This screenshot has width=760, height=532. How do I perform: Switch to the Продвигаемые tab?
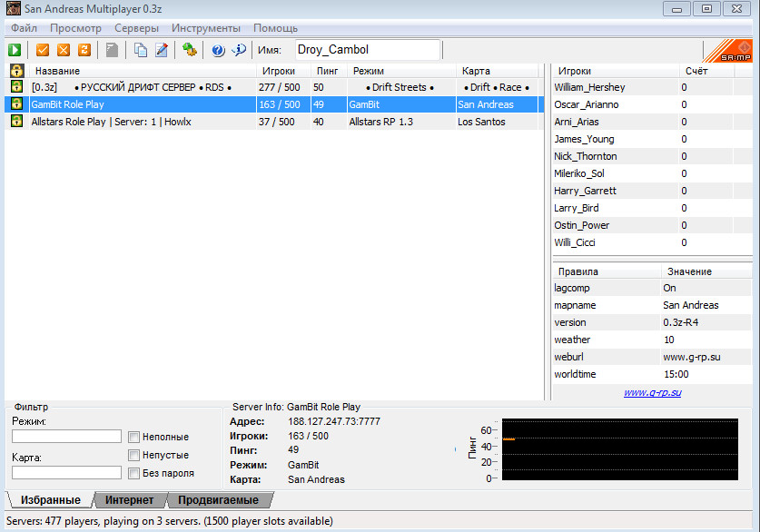click(218, 500)
